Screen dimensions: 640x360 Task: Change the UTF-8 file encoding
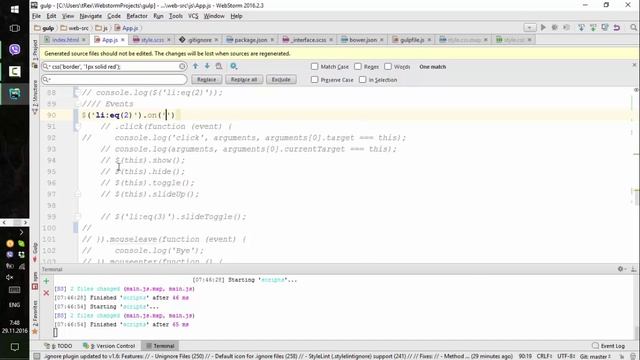click(566, 356)
